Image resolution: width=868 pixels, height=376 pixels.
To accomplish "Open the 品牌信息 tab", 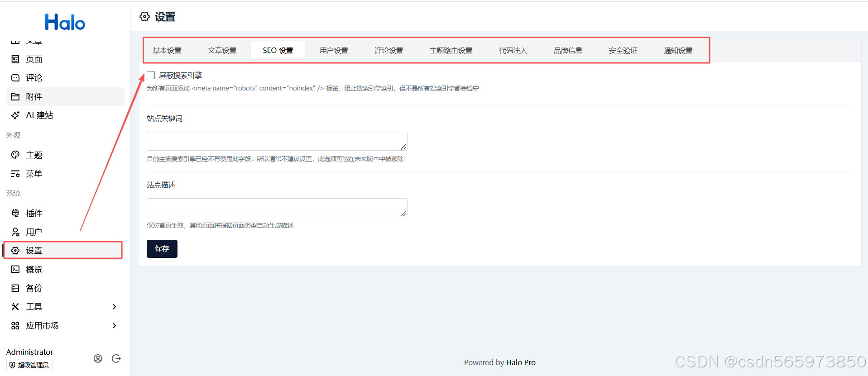I will (x=568, y=50).
